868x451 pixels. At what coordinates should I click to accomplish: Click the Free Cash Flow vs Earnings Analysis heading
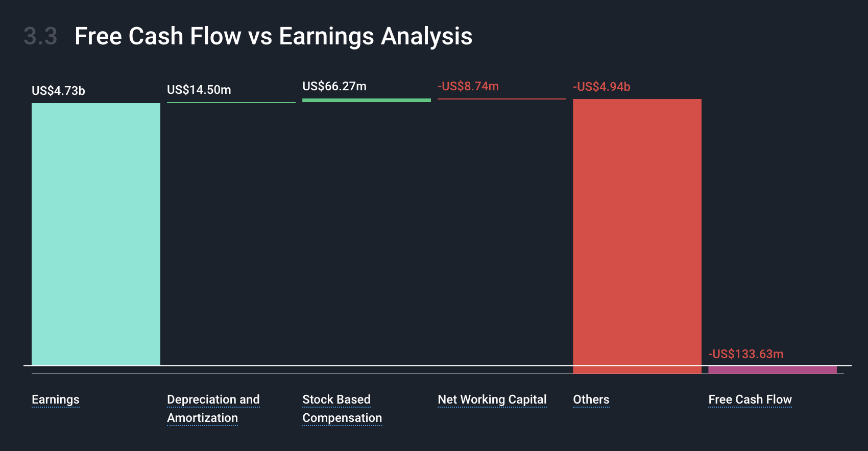[274, 36]
